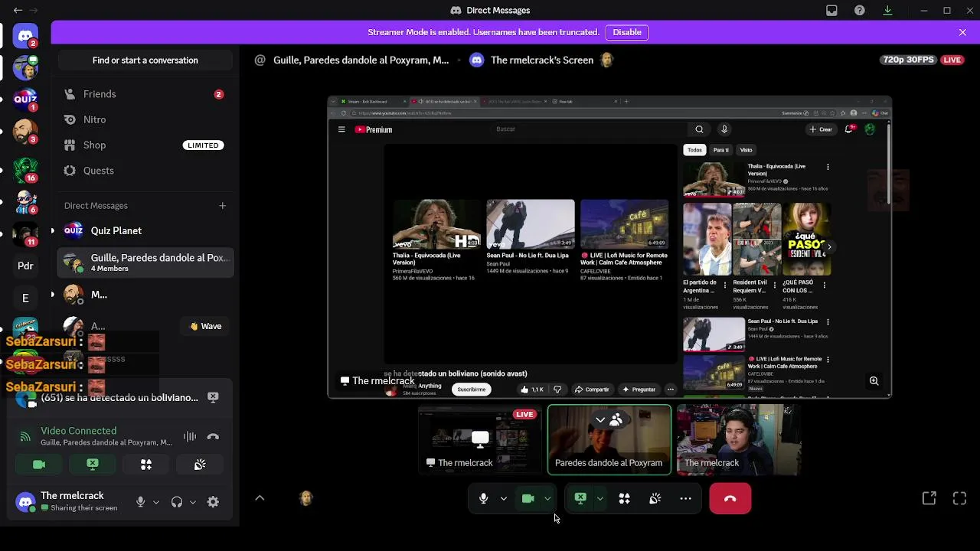The width and height of the screenshot is (980, 551).
Task: Click the Video Connected status text
Action: tap(79, 431)
